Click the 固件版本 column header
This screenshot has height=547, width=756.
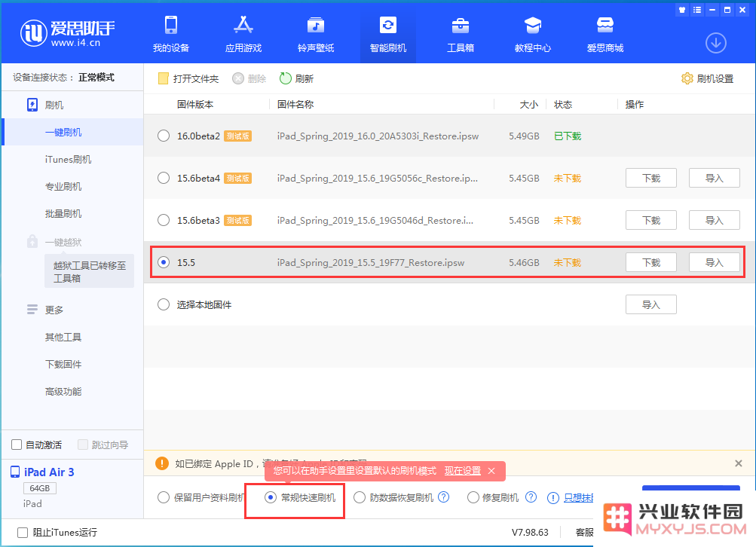(x=195, y=105)
